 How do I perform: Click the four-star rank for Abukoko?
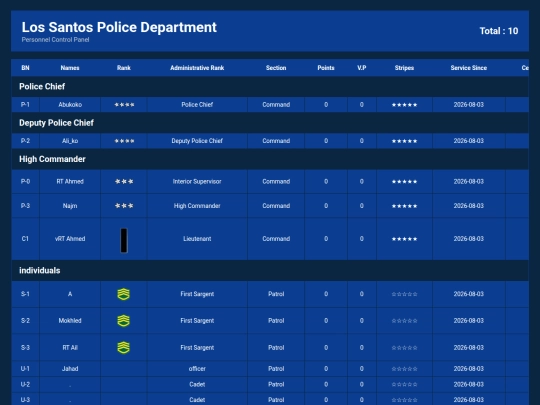point(124,105)
